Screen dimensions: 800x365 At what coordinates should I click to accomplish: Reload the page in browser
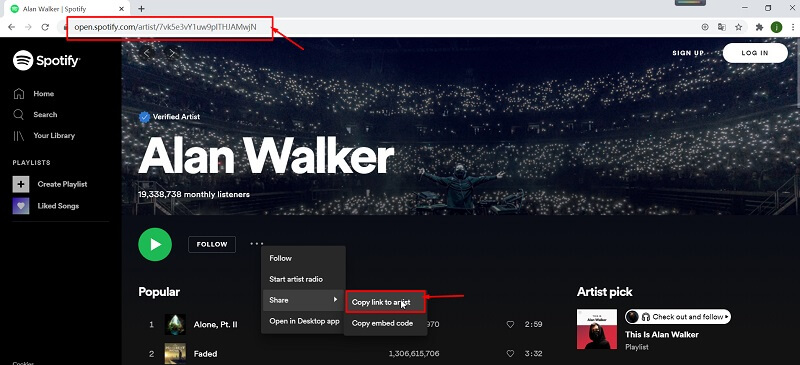(45, 27)
